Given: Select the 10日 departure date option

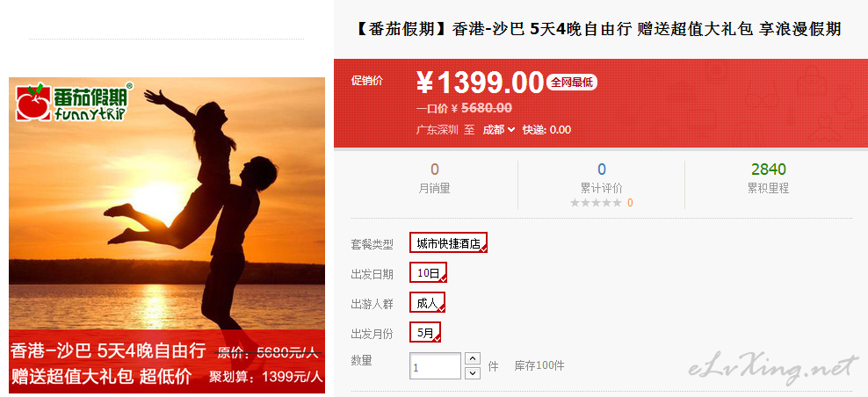Looking at the screenshot, I should (x=429, y=272).
